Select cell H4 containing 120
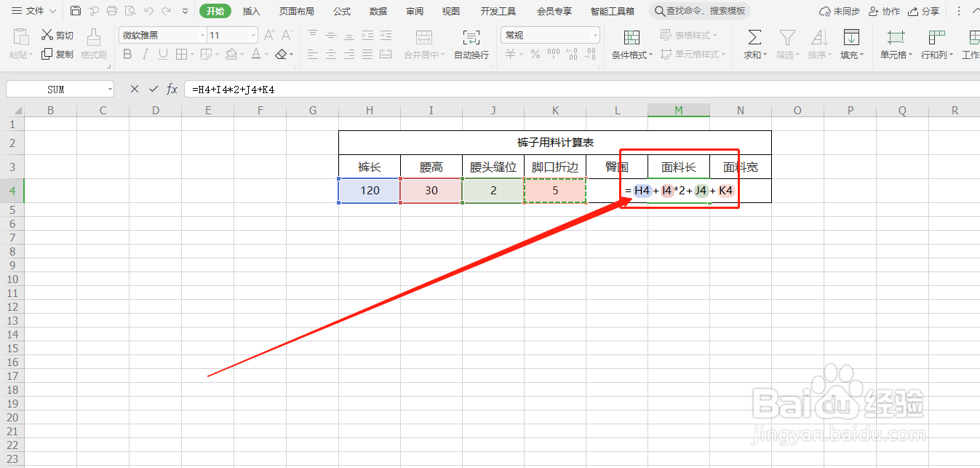 coord(368,190)
